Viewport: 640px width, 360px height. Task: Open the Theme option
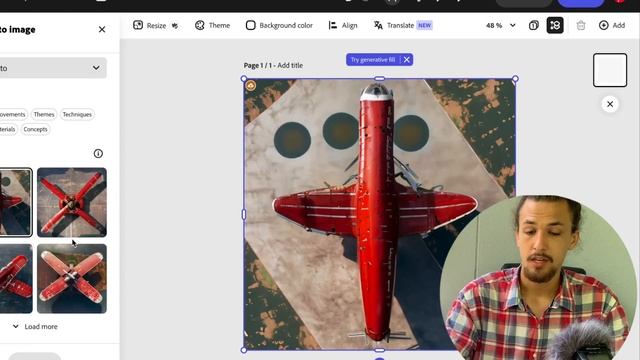coord(212,25)
